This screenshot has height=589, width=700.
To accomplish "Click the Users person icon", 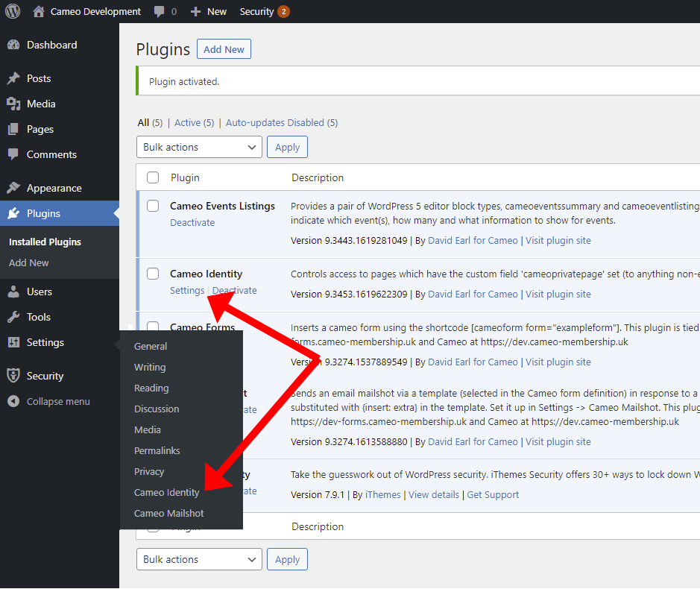I will pyautogui.click(x=13, y=292).
